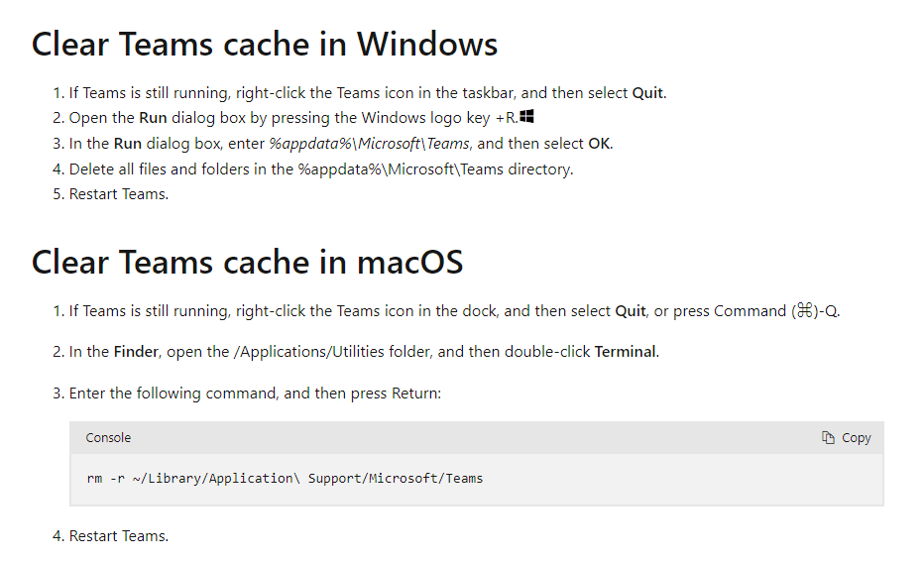
Task: Click the bold Quit word in the dock step
Action: (631, 311)
